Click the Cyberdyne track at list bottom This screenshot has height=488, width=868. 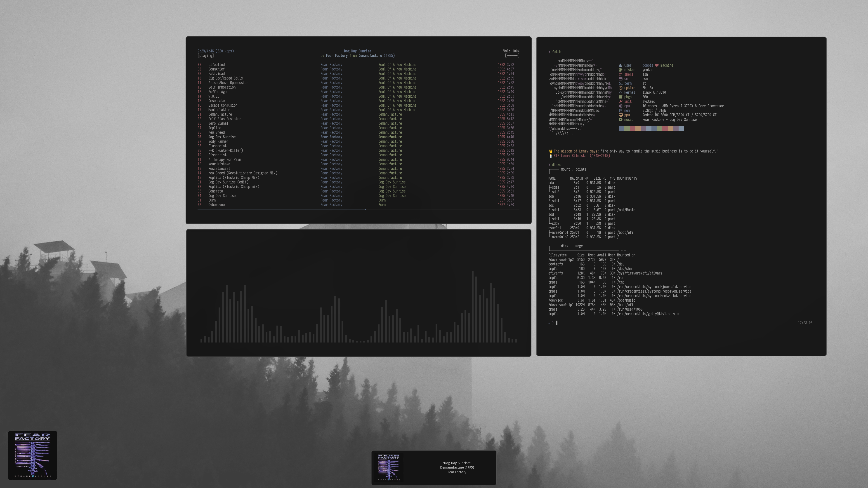(x=216, y=205)
